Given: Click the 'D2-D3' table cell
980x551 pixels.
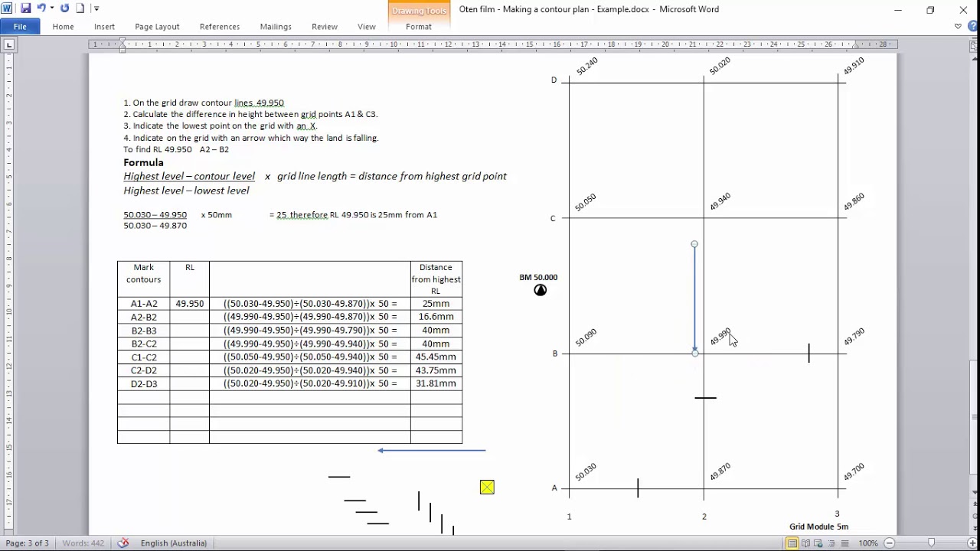Looking at the screenshot, I should pyautogui.click(x=144, y=383).
